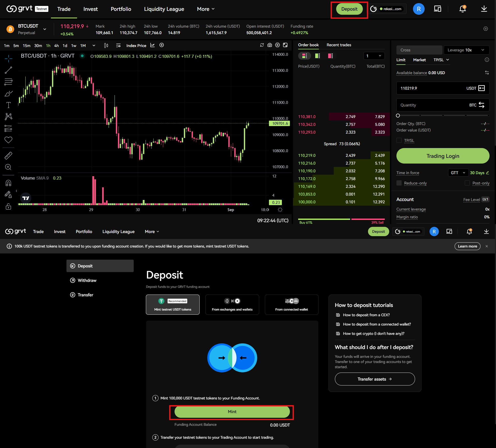Expand the GTT time in force dropdown

click(458, 173)
